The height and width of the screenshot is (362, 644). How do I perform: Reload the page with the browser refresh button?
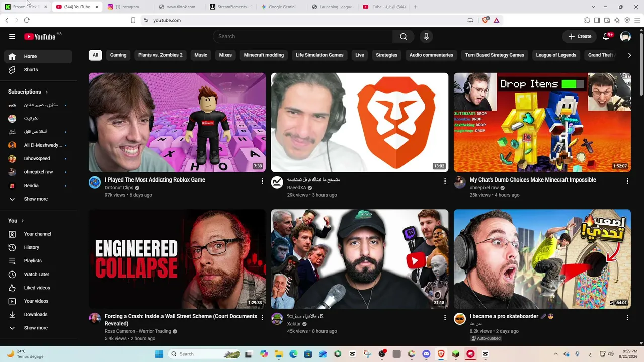[x=27, y=20]
